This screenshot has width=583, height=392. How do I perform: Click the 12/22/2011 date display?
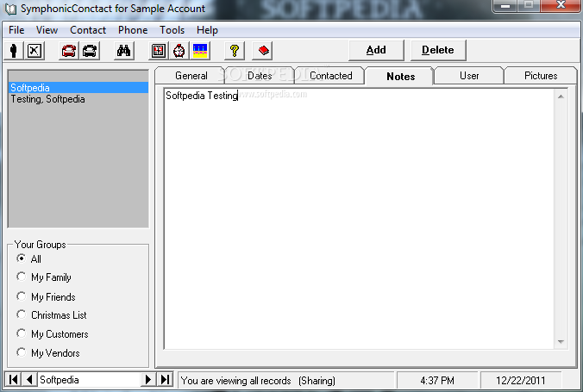(521, 381)
